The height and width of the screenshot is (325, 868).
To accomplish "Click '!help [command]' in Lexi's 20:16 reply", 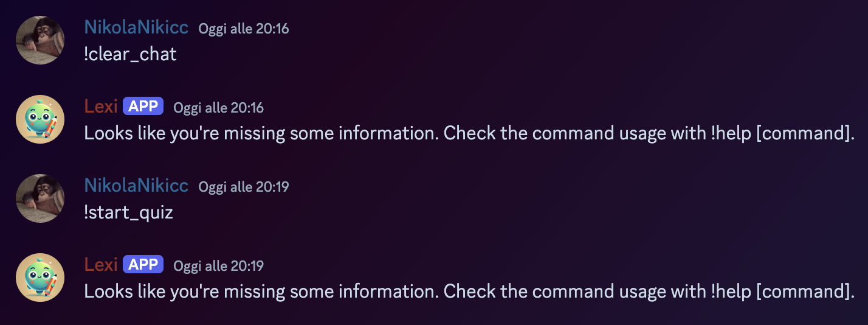I will point(782,133).
